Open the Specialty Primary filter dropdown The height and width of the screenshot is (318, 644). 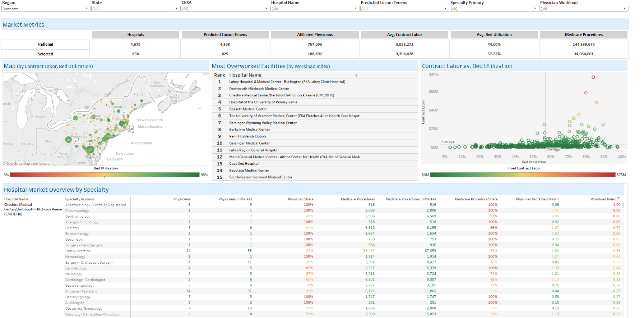coord(495,9)
